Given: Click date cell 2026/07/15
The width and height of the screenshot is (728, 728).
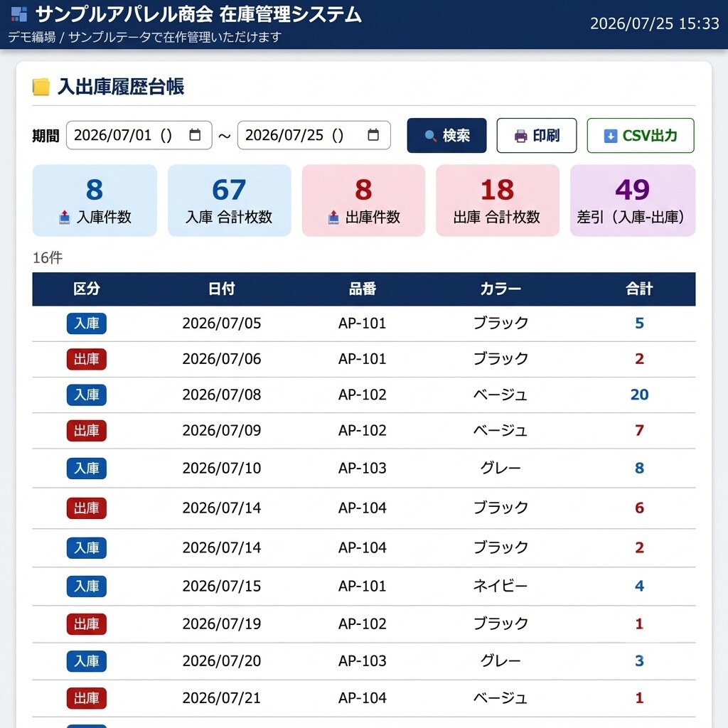Looking at the screenshot, I should pyautogui.click(x=222, y=586).
